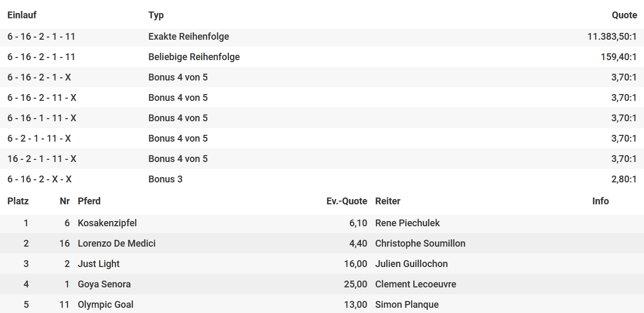The height and width of the screenshot is (313, 644).
Task: Click the Einlauf column header
Action: [x=22, y=15]
